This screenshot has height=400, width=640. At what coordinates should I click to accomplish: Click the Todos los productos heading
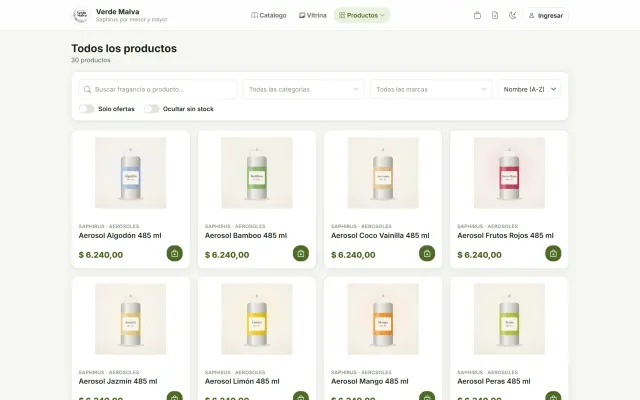(x=124, y=48)
